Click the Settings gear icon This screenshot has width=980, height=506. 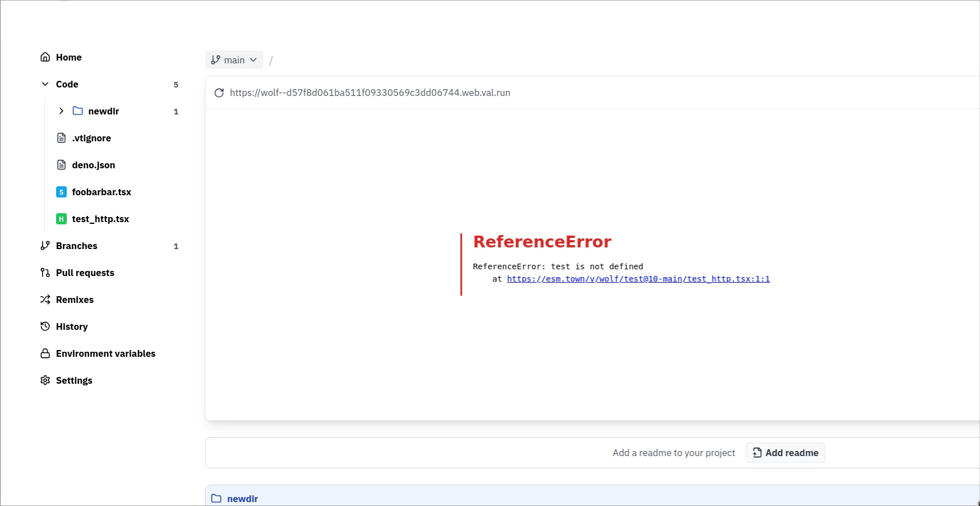click(45, 380)
